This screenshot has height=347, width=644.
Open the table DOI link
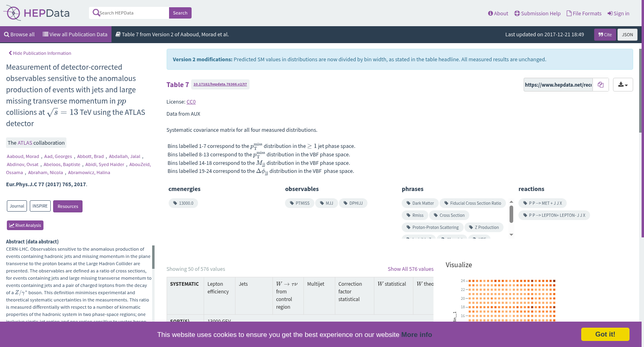pyautogui.click(x=220, y=84)
